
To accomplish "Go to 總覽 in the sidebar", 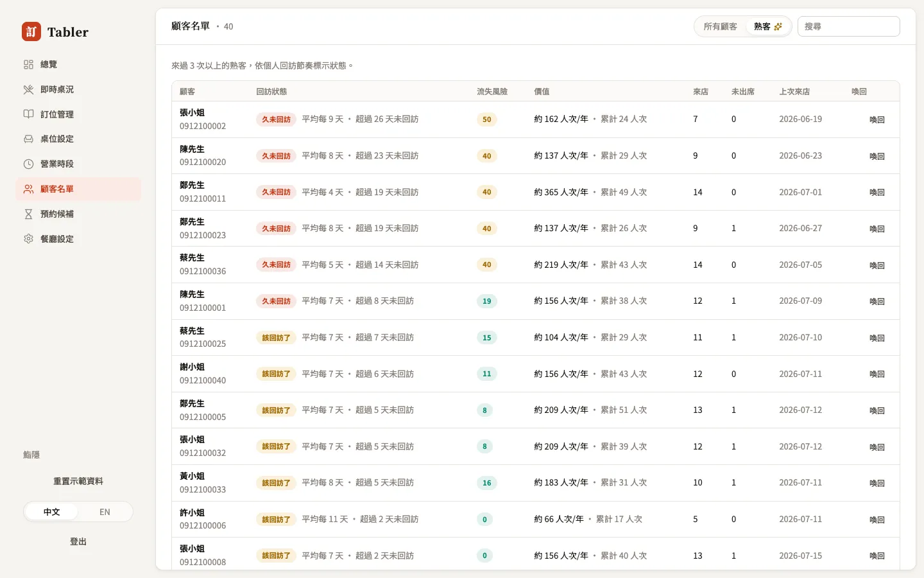I will pyautogui.click(x=78, y=64).
